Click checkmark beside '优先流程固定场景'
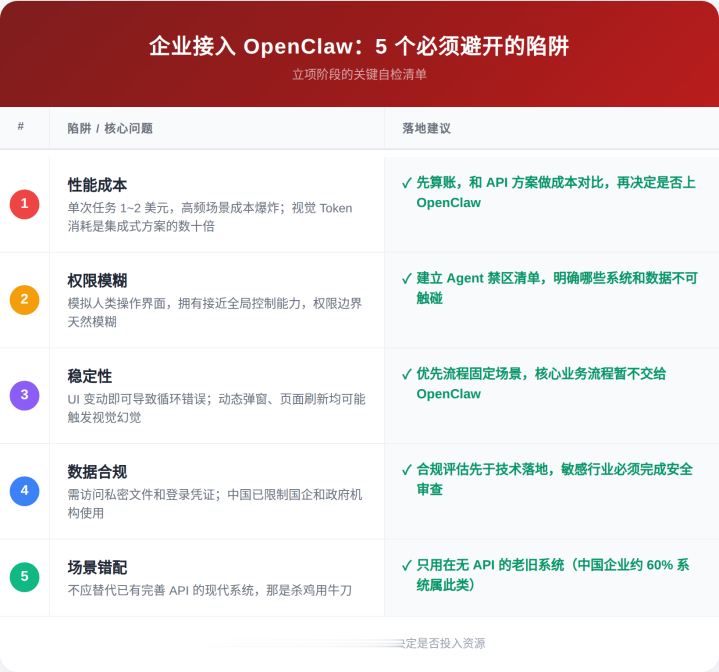Viewport: 719px width, 672px height. tap(407, 375)
